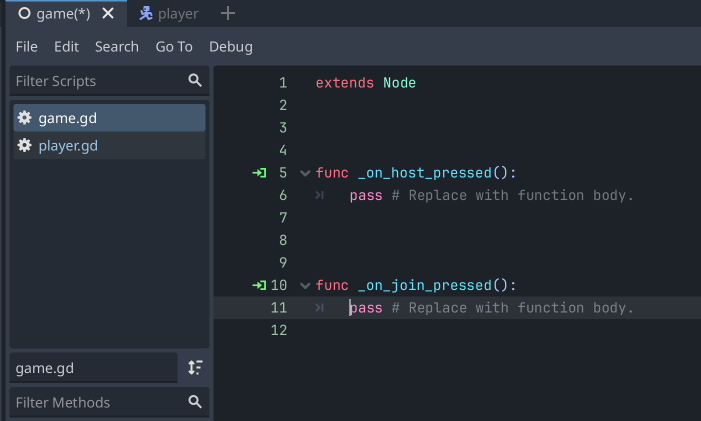
Task: Collapse the _on_host_pressed function fold arrow
Action: (305, 173)
